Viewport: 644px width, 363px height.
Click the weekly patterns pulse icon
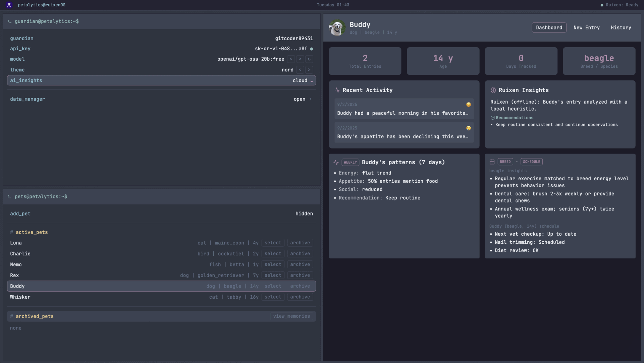(336, 162)
